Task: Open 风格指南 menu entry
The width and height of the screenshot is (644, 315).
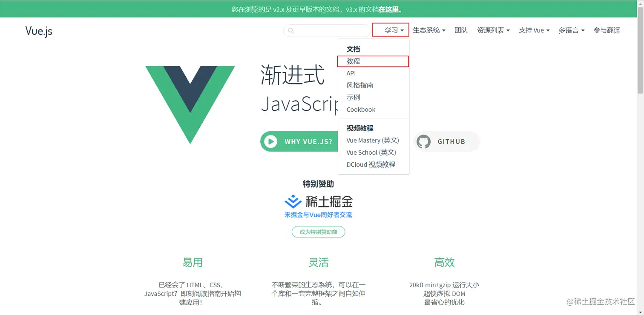Action: 360,85
